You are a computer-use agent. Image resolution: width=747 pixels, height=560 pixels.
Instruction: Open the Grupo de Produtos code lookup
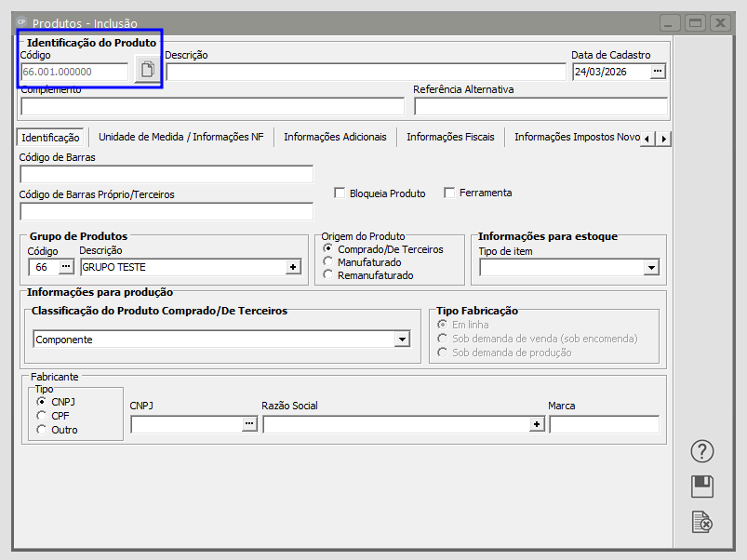click(x=66, y=267)
